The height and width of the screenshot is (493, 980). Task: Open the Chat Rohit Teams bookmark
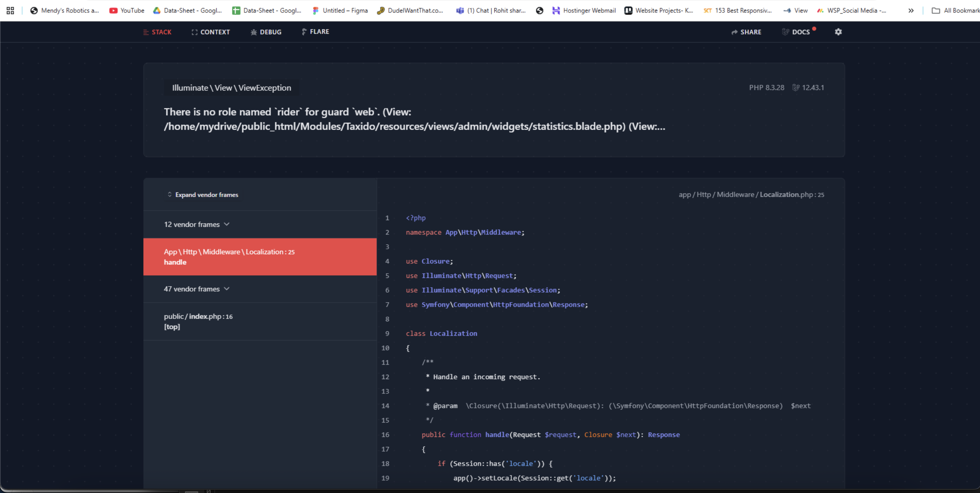[491, 11]
